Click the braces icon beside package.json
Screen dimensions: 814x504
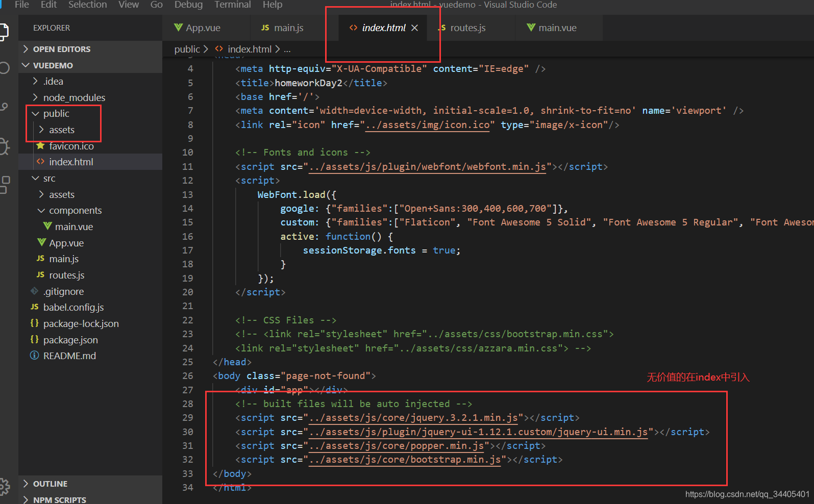tap(34, 339)
